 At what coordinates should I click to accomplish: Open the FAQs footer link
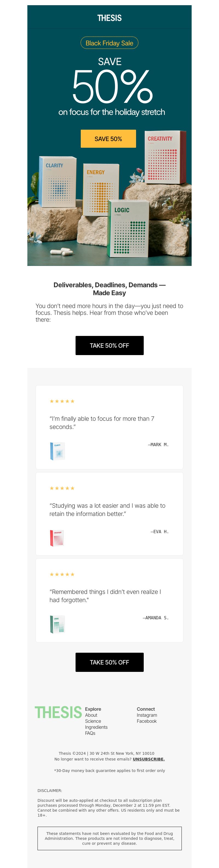pyautogui.click(x=90, y=733)
